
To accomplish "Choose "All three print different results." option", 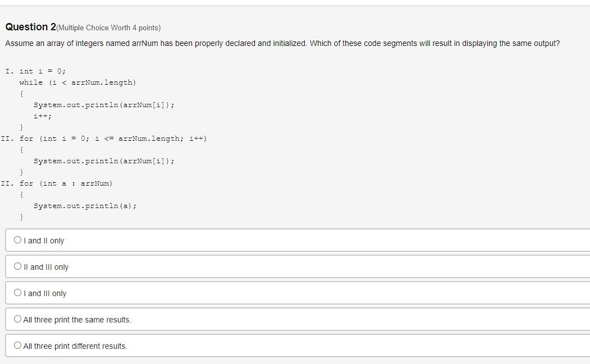I will (18, 344).
